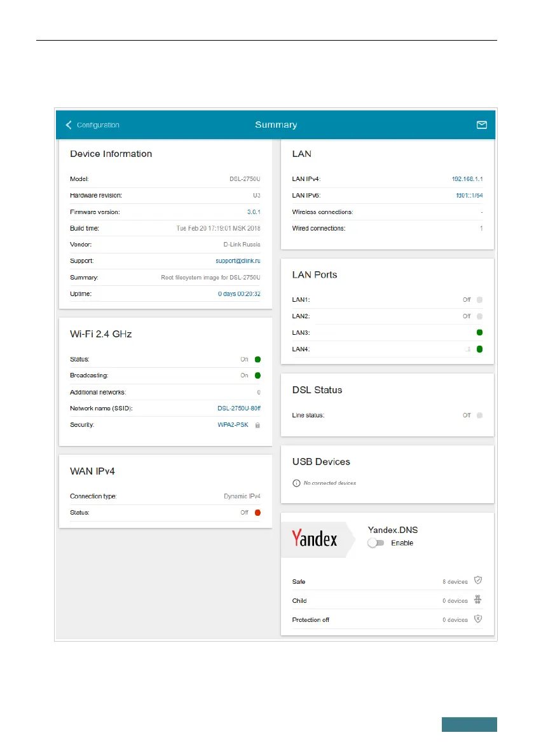Click the Protection off 0 devices count
Viewport: 534px width, 756px height.
455,620
